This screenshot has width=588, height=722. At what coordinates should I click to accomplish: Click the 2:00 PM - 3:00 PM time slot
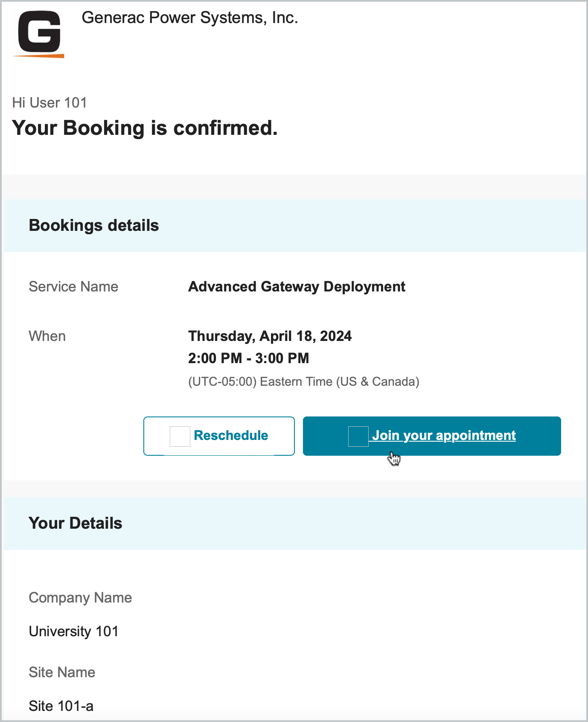coord(248,358)
